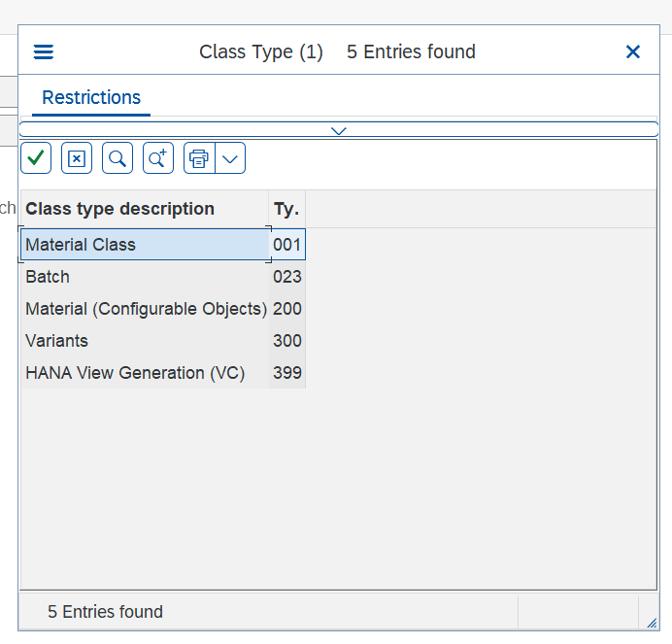Pick the Variants entry
Screen dimensions: 672x644
coord(56,341)
